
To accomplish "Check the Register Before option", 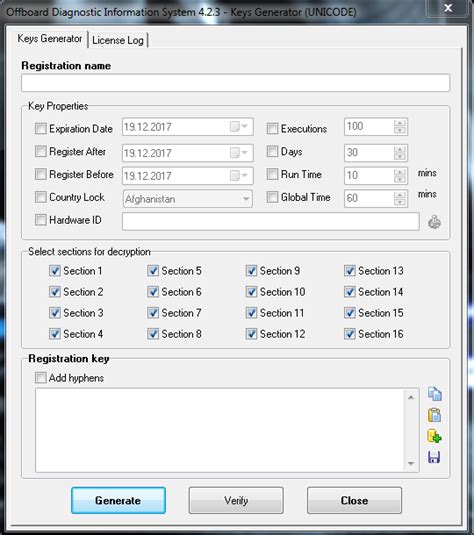I will click(41, 174).
